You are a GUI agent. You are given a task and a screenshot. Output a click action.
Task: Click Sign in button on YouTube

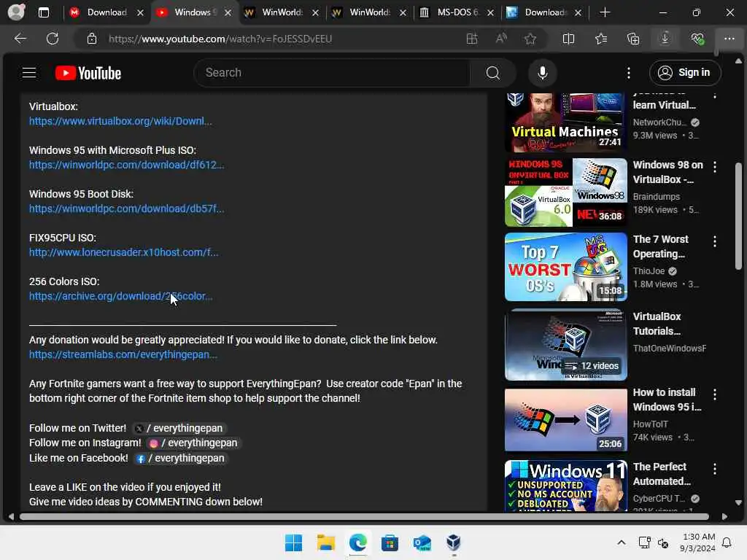pyautogui.click(x=684, y=72)
